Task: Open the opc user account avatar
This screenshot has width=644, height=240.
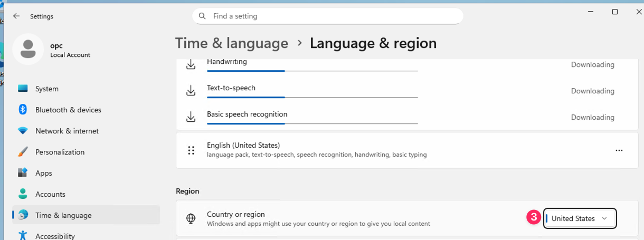Action: pos(27,49)
